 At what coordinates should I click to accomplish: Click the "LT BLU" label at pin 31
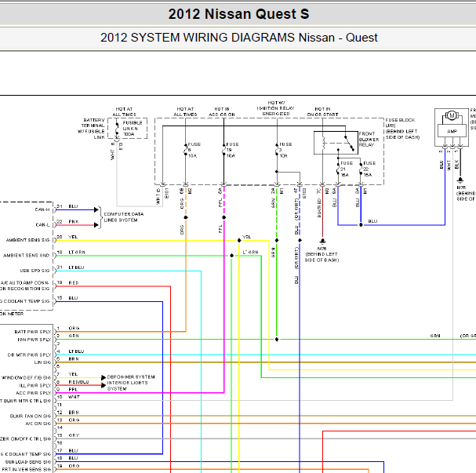point(76,267)
